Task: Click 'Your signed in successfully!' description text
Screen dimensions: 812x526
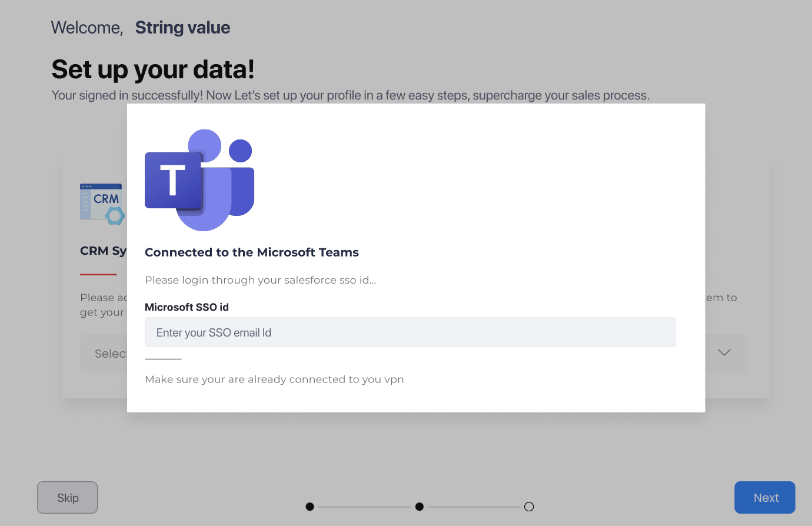Action: [x=351, y=95]
